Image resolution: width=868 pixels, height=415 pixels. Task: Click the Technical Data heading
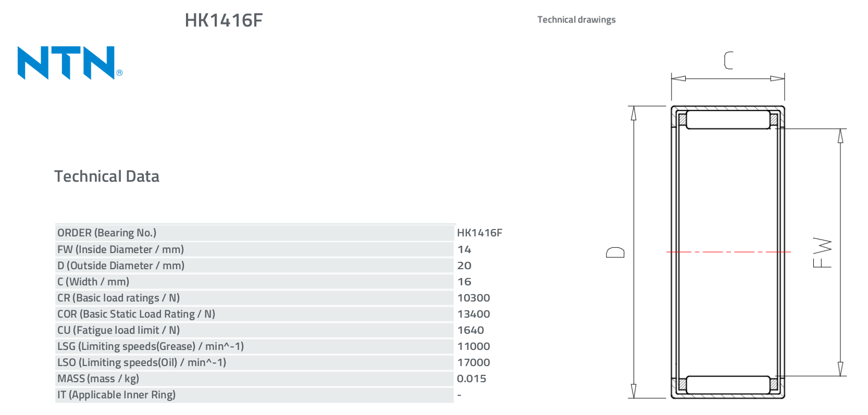107,177
